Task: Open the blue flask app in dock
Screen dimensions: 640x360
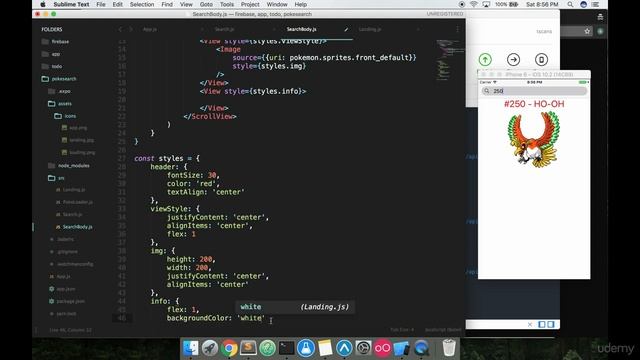Action: (306, 348)
